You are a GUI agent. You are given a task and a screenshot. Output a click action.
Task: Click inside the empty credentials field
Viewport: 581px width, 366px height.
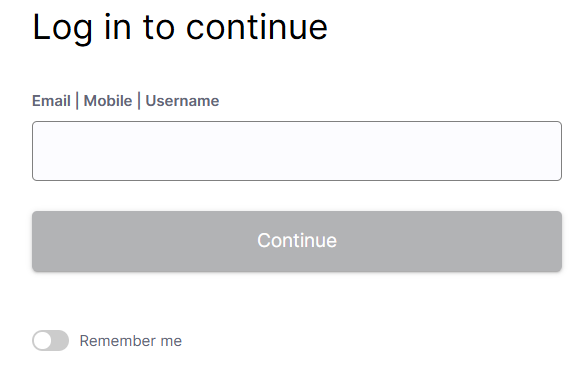(297, 151)
